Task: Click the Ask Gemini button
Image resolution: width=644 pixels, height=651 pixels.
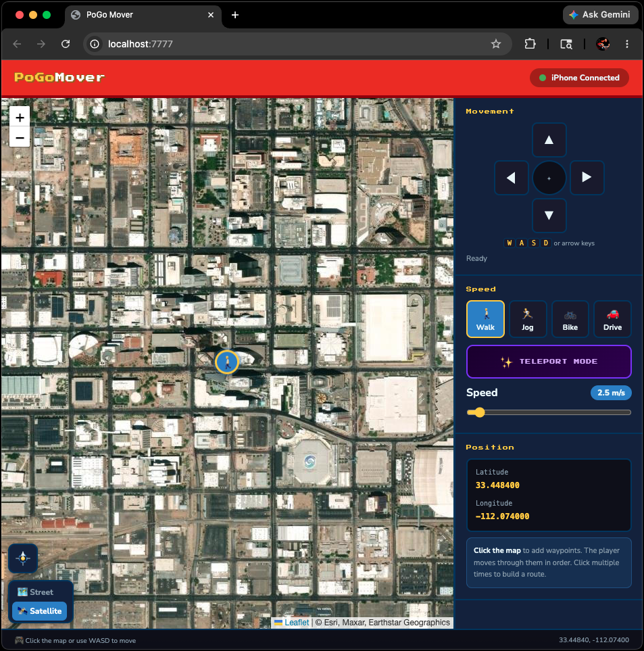Action: [600, 15]
